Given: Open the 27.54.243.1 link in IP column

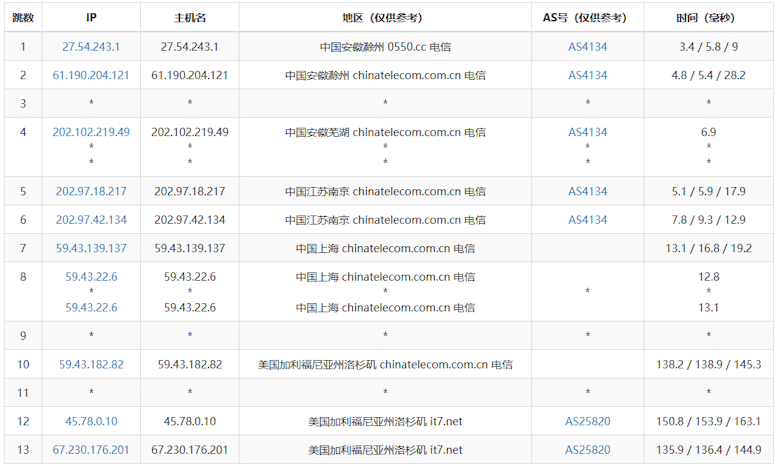Looking at the screenshot, I should point(91,47).
